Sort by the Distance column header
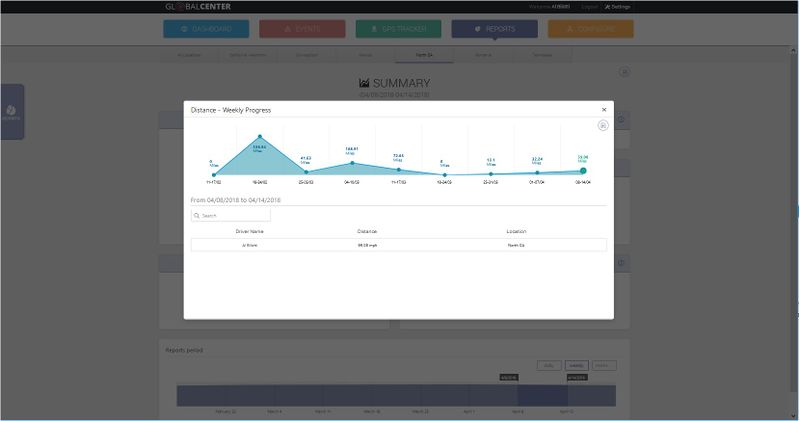800x421 pixels. point(367,231)
